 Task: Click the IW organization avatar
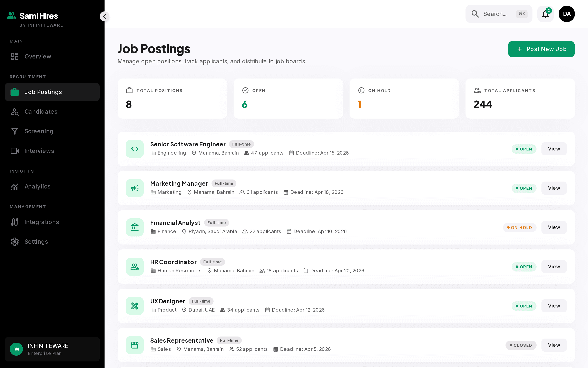(x=16, y=349)
